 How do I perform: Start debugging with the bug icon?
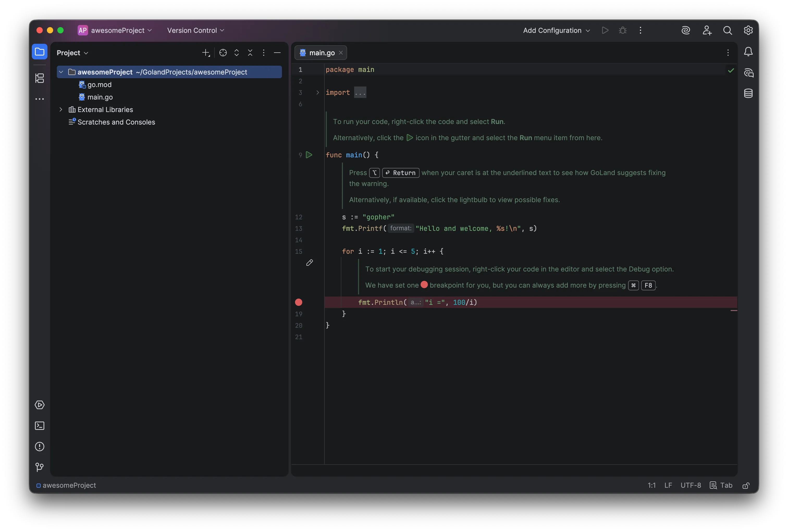pyautogui.click(x=623, y=30)
